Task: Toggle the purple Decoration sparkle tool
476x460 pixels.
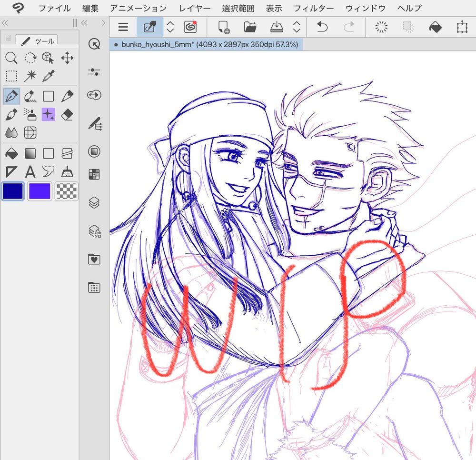Action: click(49, 115)
